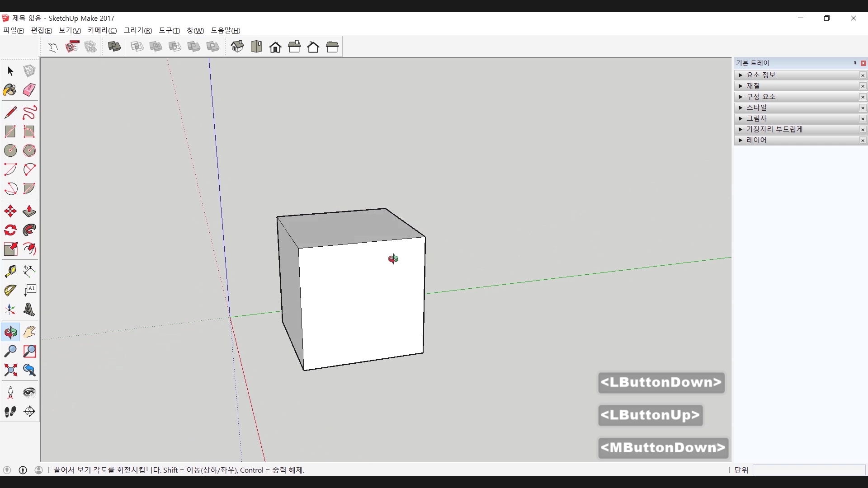Select the Paint Bucket tool

(x=10, y=90)
